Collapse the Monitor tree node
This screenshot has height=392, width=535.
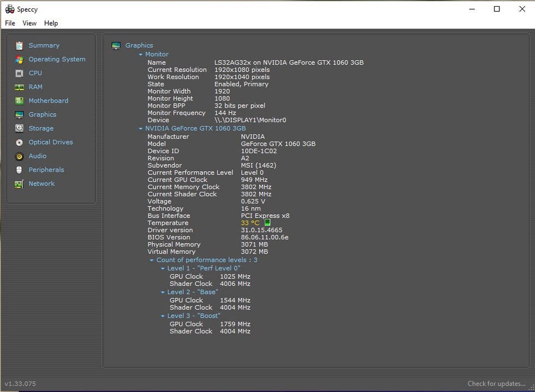tap(140, 54)
